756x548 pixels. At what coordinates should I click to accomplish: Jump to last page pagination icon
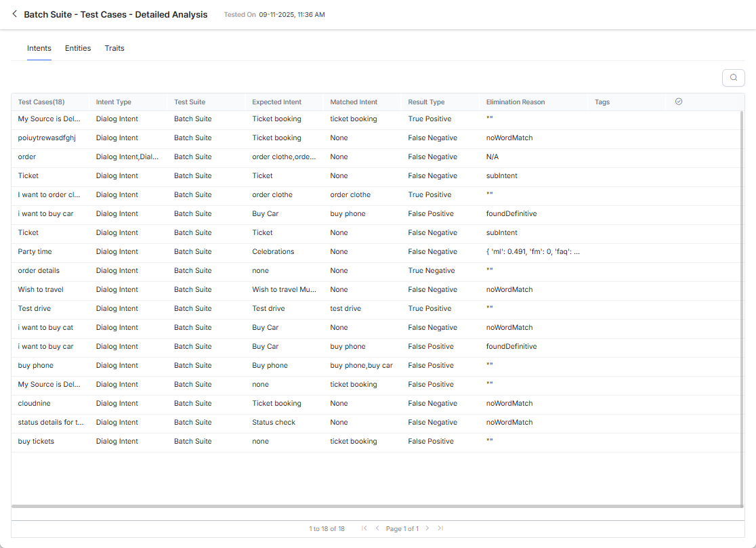[440, 528]
